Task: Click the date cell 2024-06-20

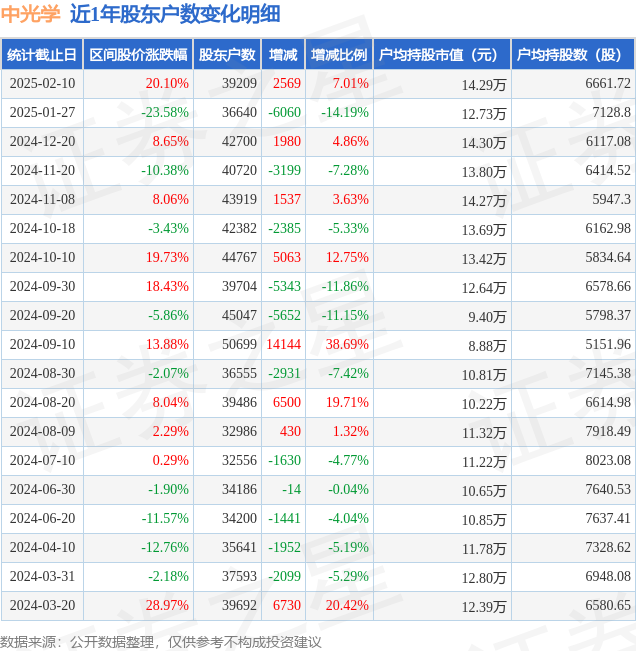Action: (42, 519)
